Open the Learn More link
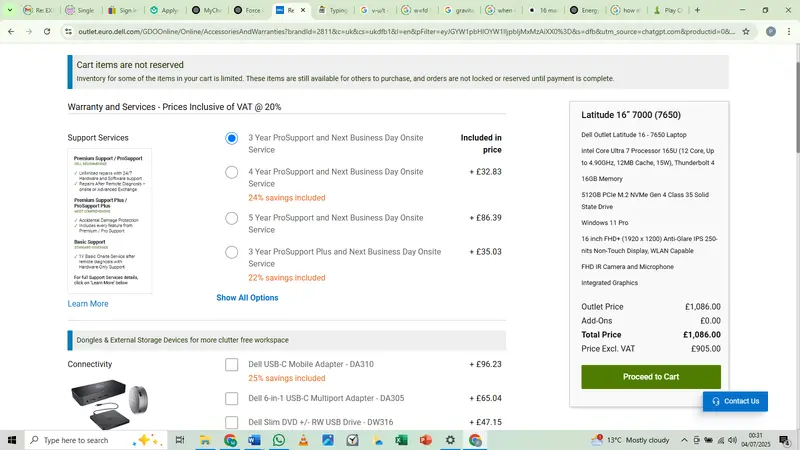Image resolution: width=800 pixels, height=450 pixels. 88,304
